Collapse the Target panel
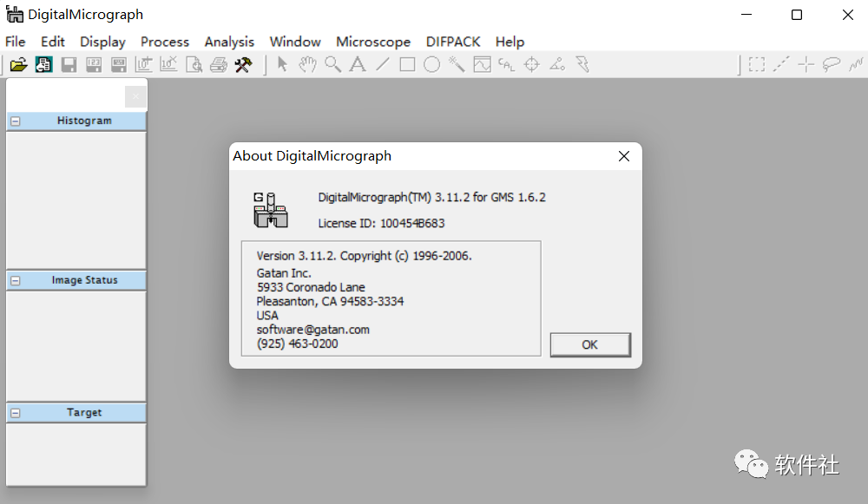 coord(16,413)
